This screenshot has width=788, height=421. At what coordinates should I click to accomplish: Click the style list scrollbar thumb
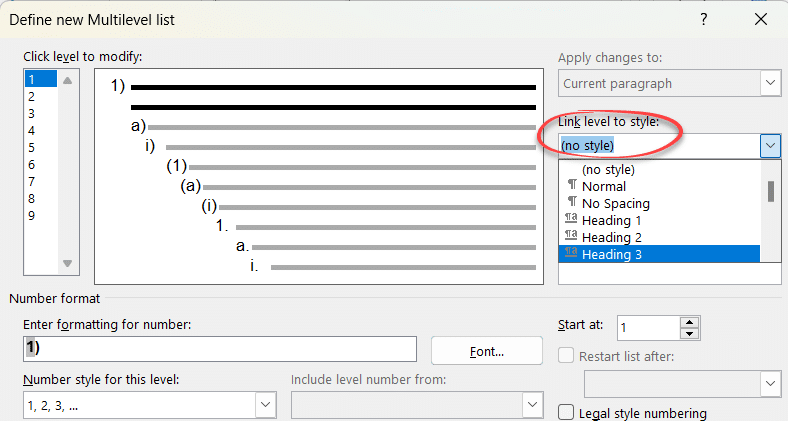(771, 191)
